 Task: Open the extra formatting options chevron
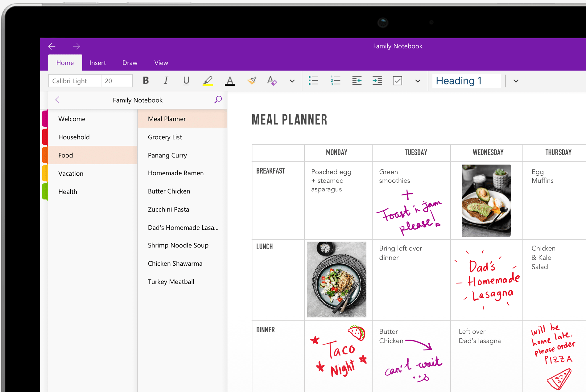(292, 81)
